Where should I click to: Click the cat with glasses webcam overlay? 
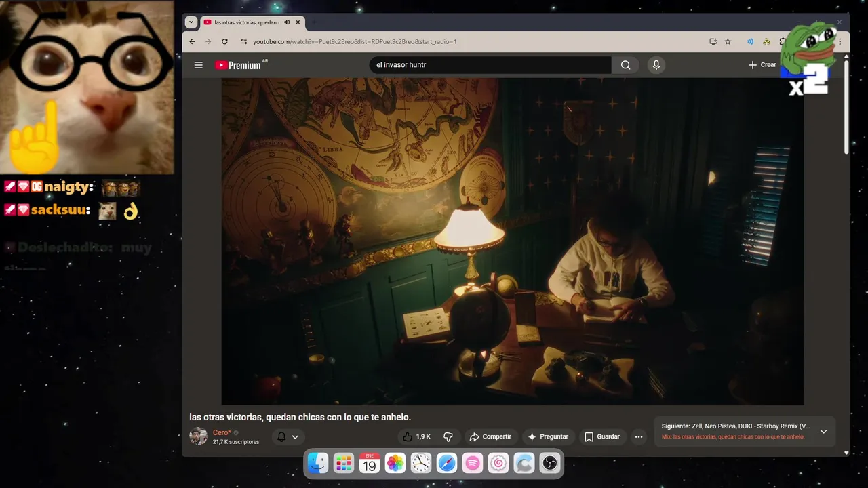(87, 87)
